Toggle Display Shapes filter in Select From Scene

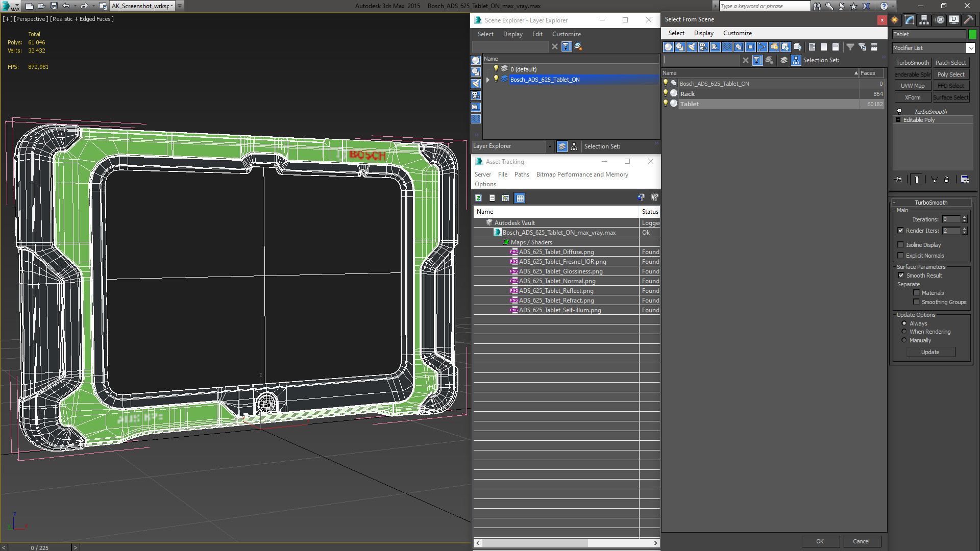pyautogui.click(x=680, y=47)
